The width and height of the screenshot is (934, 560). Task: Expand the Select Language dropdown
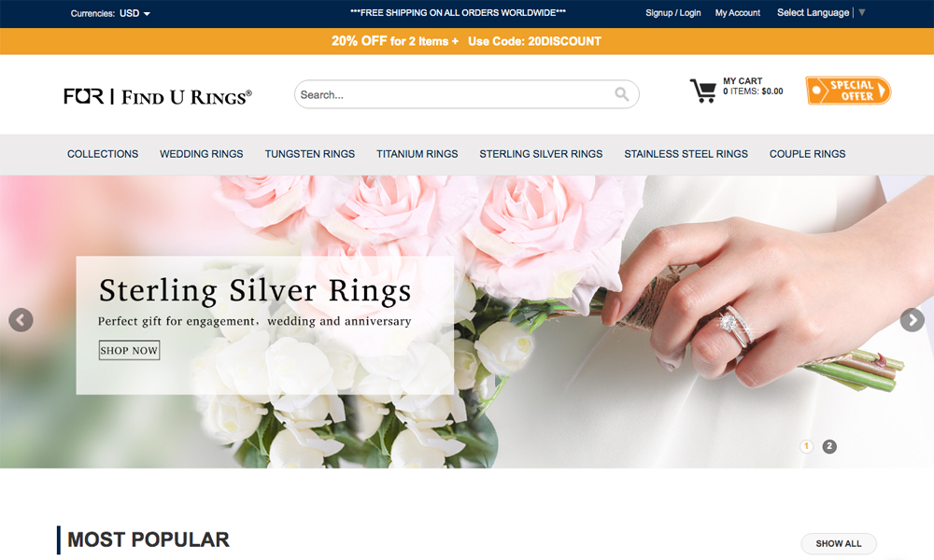pyautogui.click(x=821, y=12)
